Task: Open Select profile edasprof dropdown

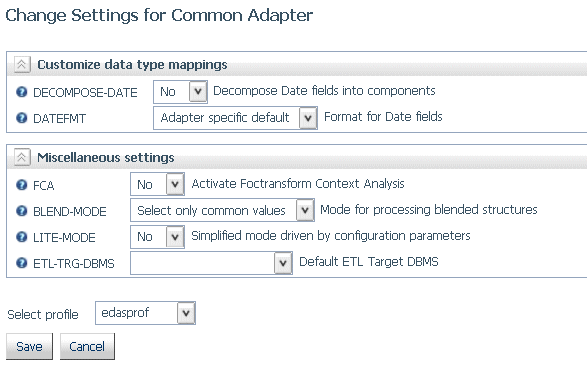Action: coord(145,313)
